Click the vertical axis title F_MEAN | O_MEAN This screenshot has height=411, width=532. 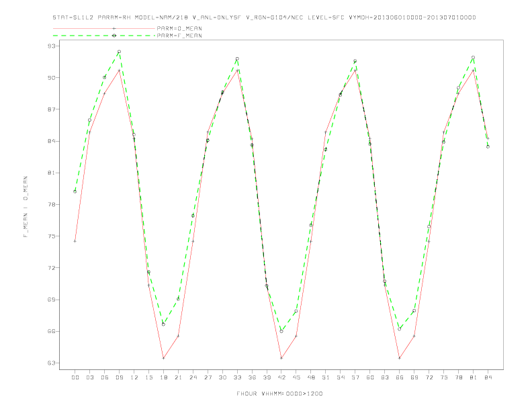pos(26,207)
